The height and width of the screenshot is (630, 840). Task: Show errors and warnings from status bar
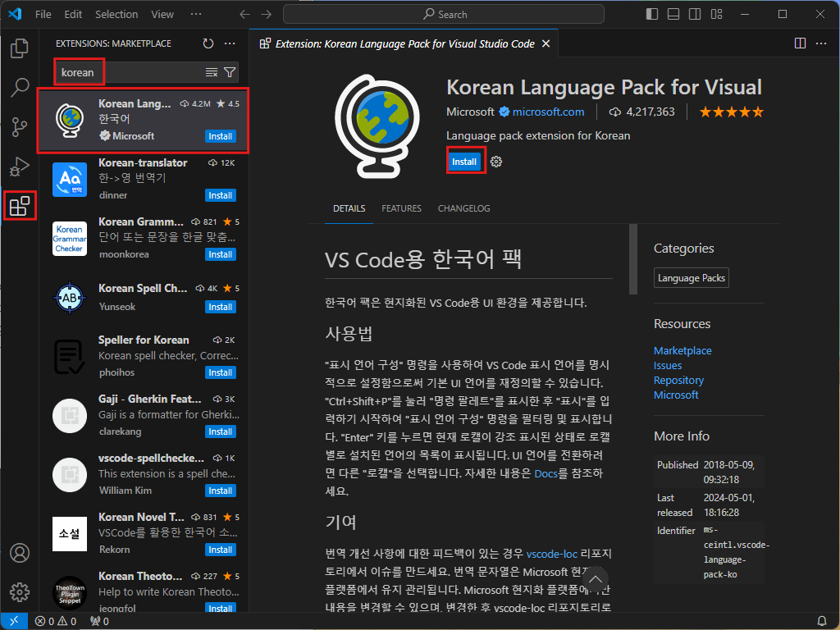click(56, 621)
